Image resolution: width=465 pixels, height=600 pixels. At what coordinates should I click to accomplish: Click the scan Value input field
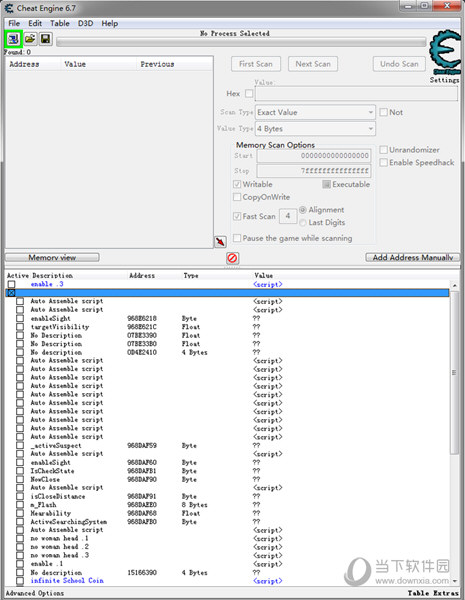[x=356, y=94]
